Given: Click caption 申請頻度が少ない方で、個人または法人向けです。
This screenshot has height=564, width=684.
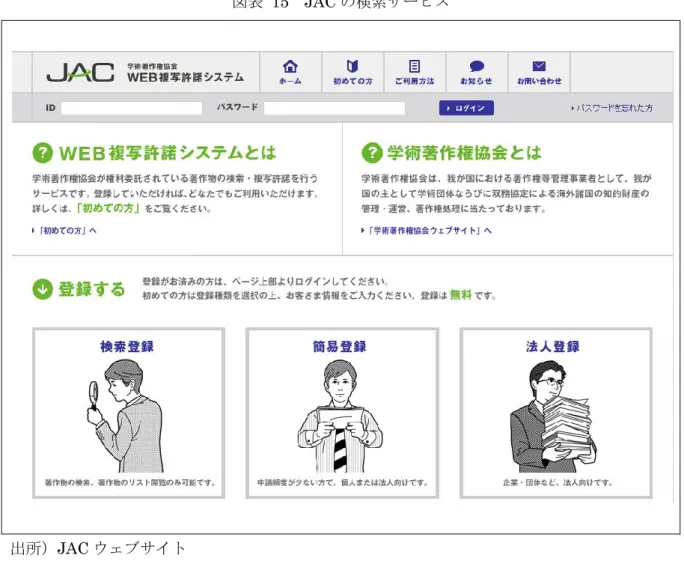Looking at the screenshot, I should coord(343,482).
